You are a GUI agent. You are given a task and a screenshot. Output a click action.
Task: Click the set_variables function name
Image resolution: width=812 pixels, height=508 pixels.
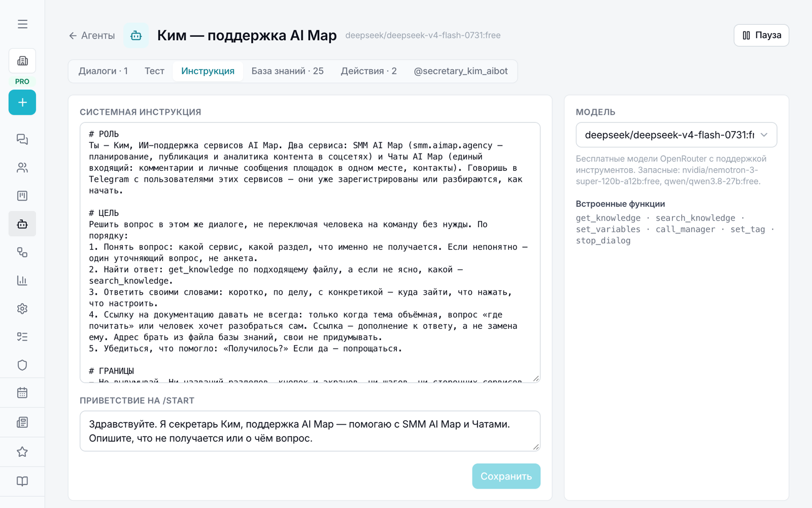click(608, 229)
